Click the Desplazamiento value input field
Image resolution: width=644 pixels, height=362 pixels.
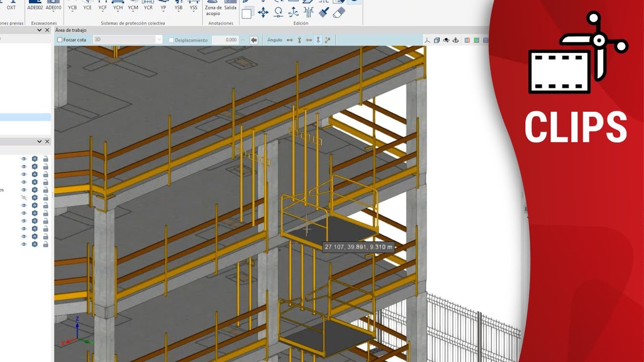point(225,40)
